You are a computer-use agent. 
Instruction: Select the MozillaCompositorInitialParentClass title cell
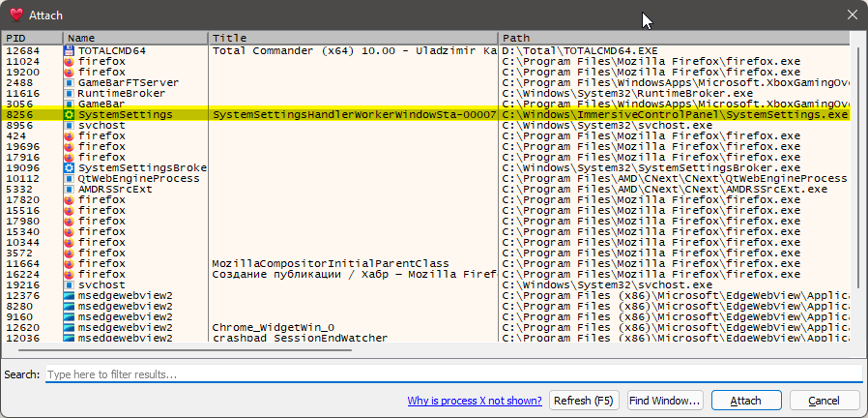331,263
